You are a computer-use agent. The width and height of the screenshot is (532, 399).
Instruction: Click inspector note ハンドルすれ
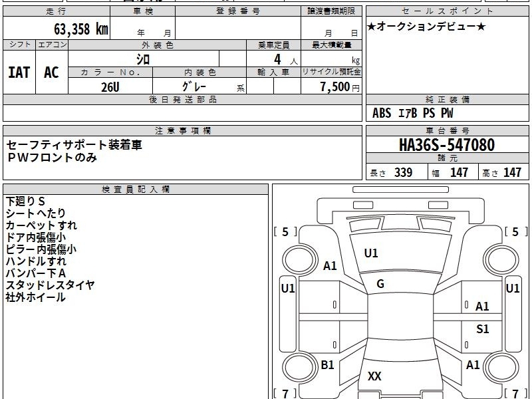(36, 261)
